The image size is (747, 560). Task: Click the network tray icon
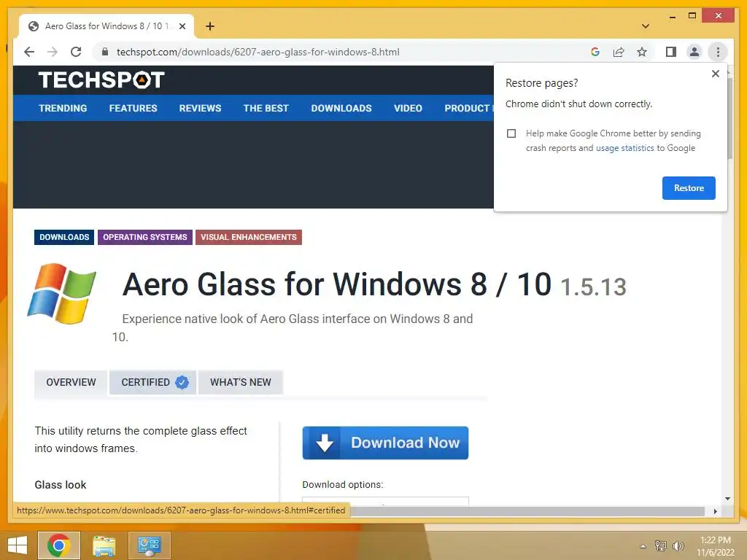tap(661, 545)
